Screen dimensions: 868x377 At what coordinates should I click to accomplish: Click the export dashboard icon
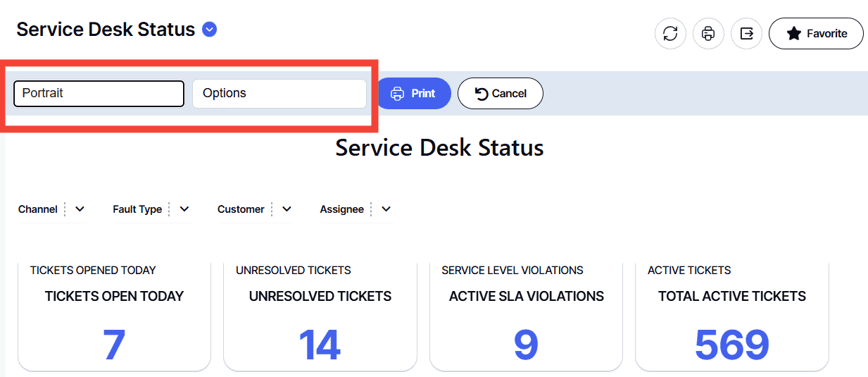(746, 34)
